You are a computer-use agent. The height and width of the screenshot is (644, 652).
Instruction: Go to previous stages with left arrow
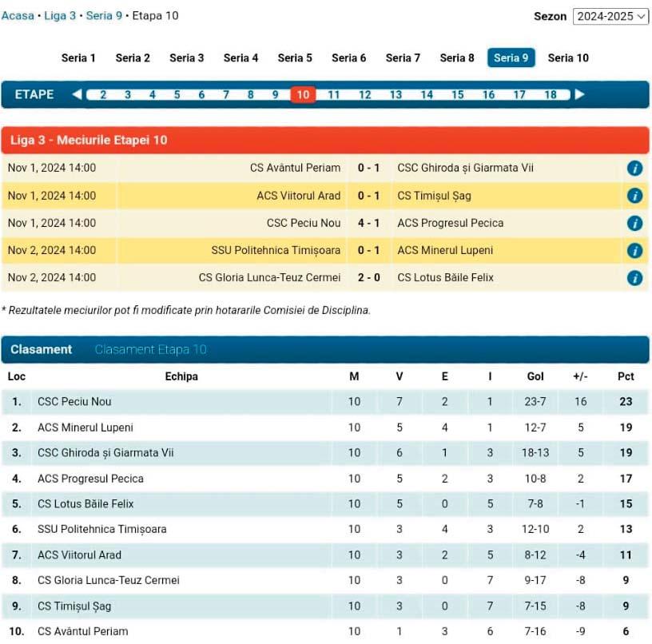point(77,94)
